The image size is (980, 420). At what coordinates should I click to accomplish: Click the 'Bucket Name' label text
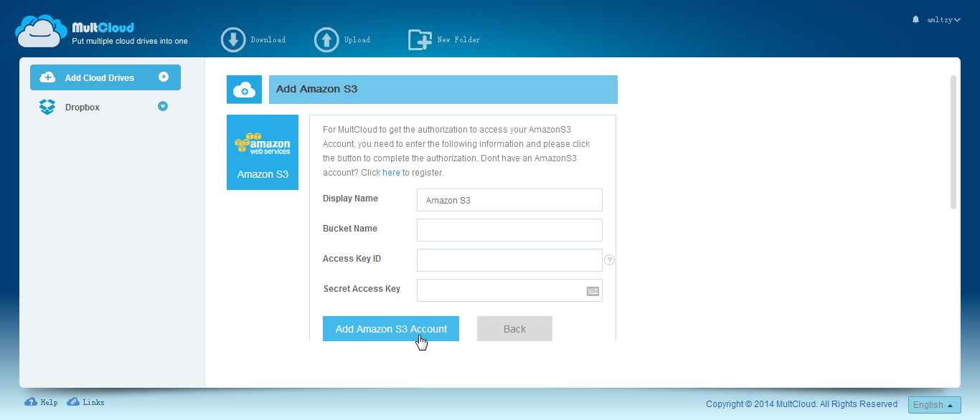pyautogui.click(x=350, y=229)
